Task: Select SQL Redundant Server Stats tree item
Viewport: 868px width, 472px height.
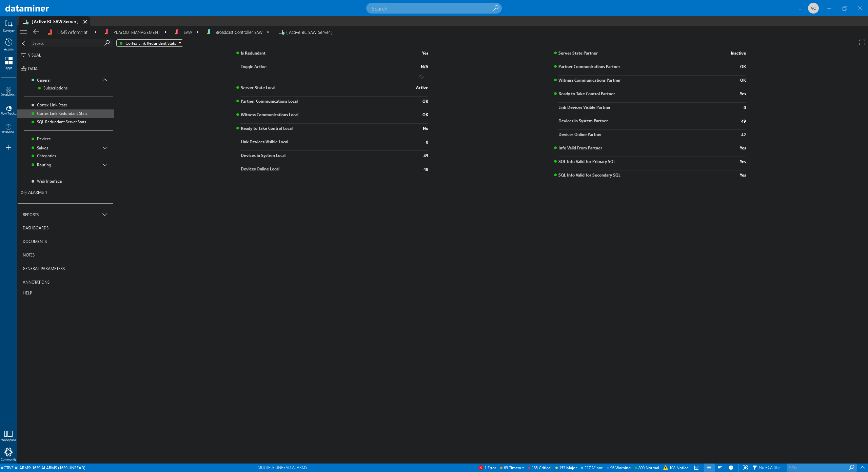Action: (61, 122)
